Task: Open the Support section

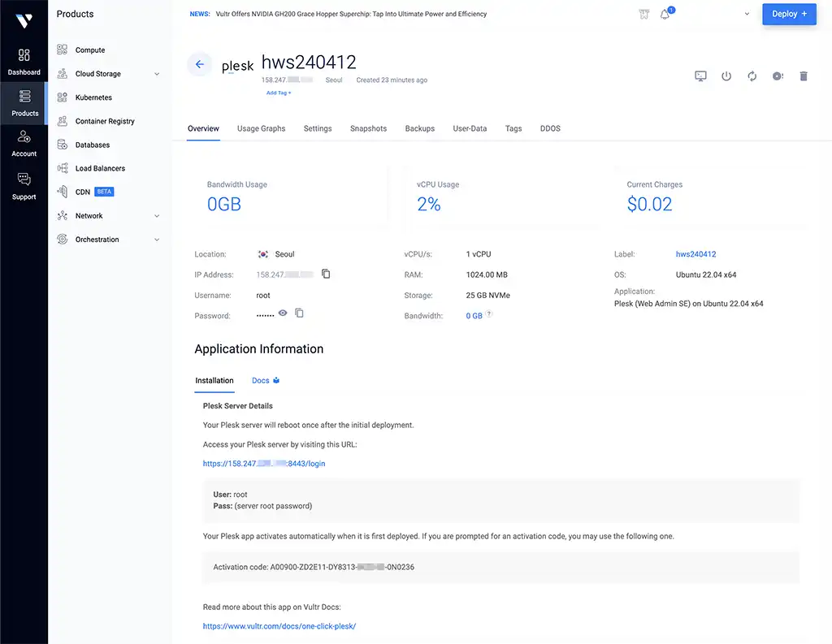Action: (x=24, y=186)
